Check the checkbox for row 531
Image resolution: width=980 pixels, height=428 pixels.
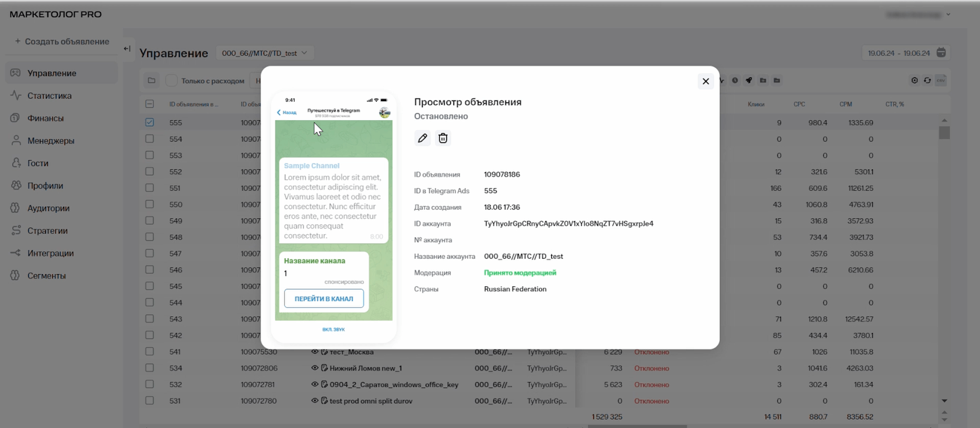[149, 400]
